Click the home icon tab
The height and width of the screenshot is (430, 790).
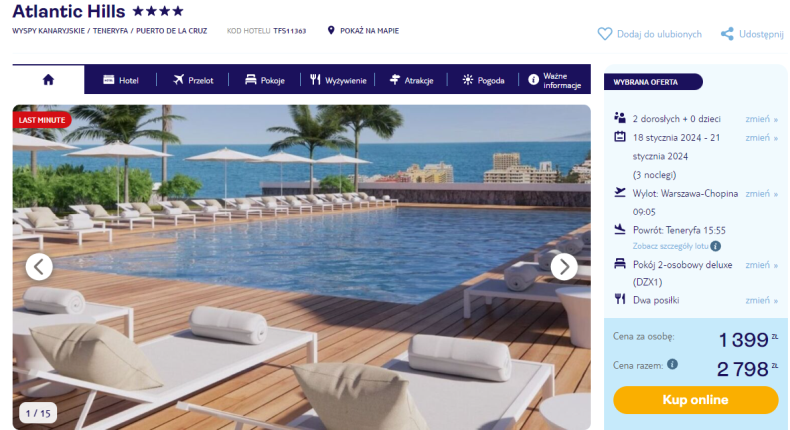(x=48, y=80)
